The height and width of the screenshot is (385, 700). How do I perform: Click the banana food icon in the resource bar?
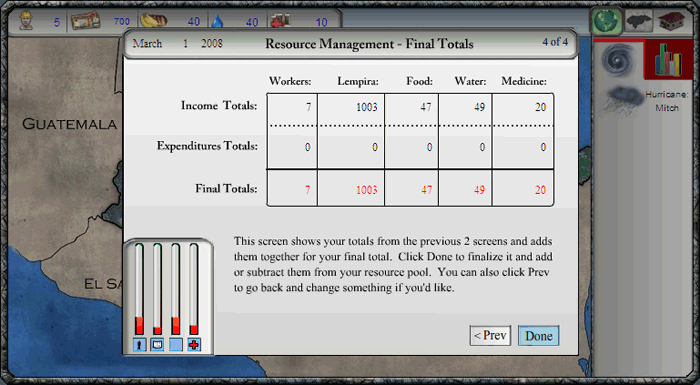(x=153, y=21)
